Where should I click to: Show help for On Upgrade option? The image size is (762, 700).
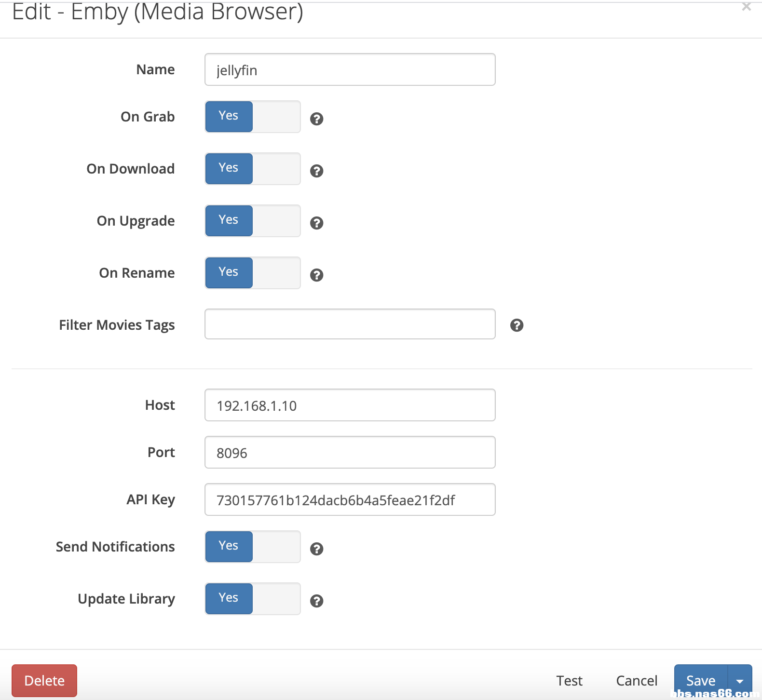[x=316, y=223]
